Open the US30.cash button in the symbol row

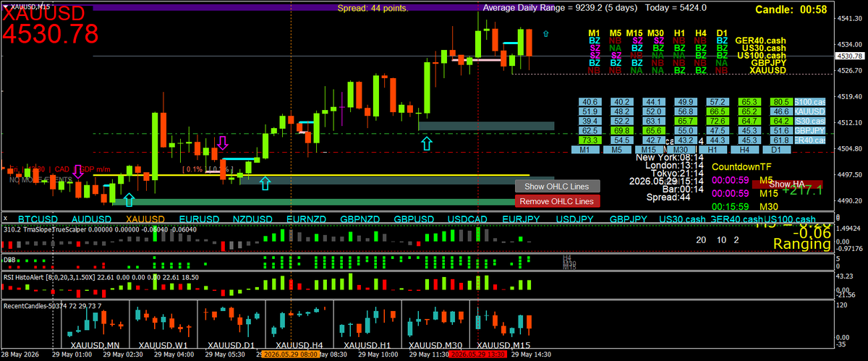coord(682,218)
